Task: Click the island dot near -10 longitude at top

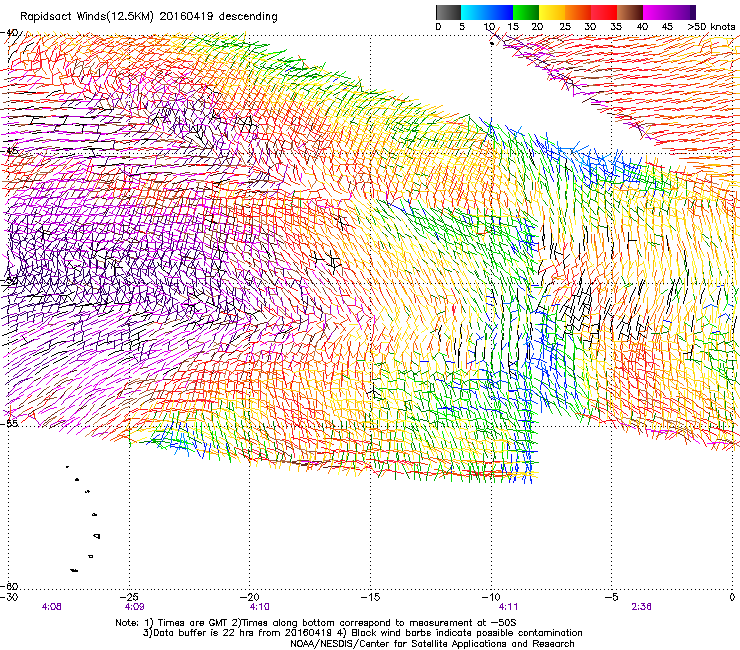Action: click(x=492, y=43)
